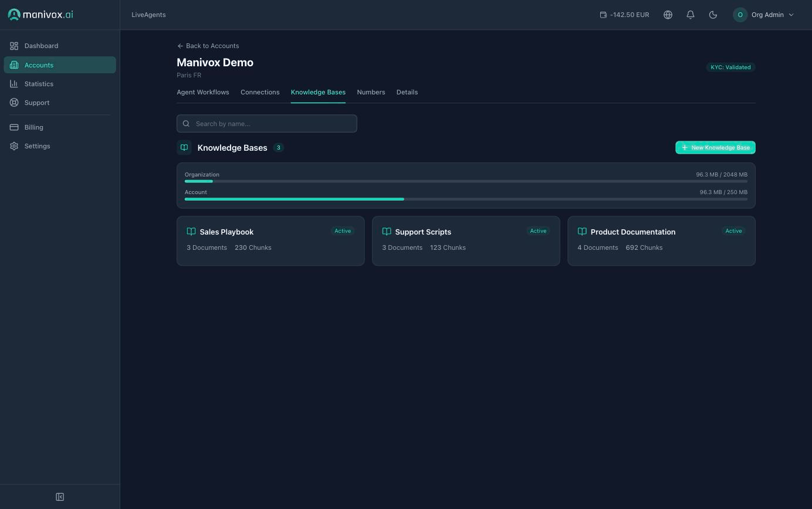Click the Dashboard grid icon

[x=14, y=46]
